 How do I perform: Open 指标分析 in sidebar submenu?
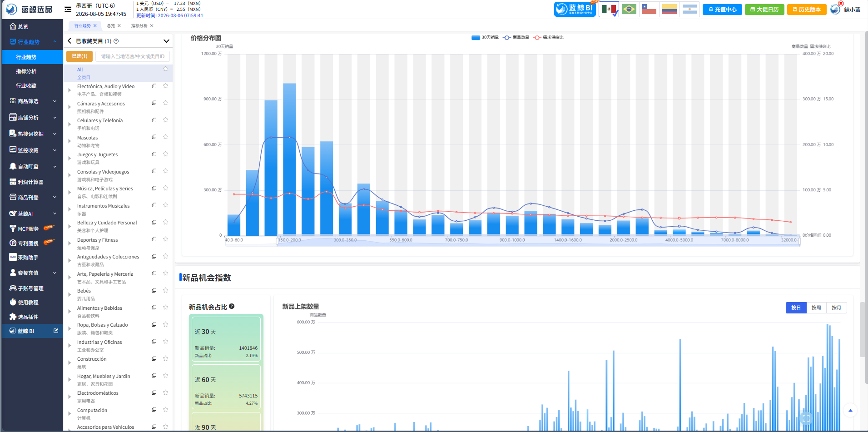pyautogui.click(x=26, y=71)
